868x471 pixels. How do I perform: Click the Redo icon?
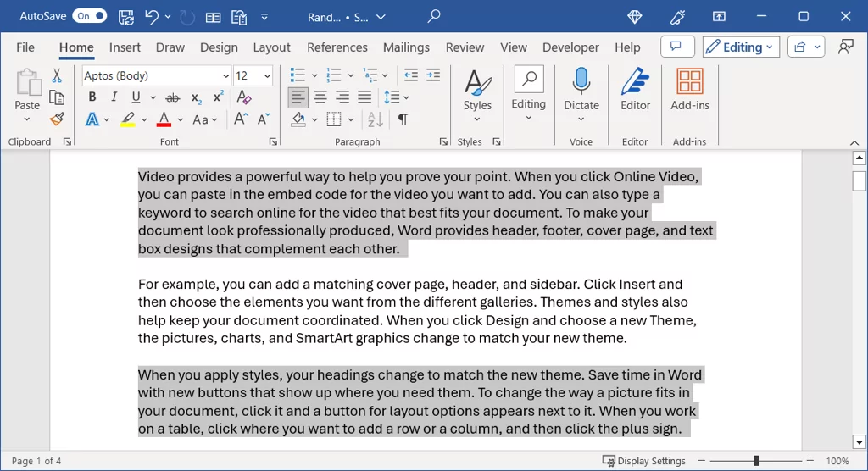187,17
